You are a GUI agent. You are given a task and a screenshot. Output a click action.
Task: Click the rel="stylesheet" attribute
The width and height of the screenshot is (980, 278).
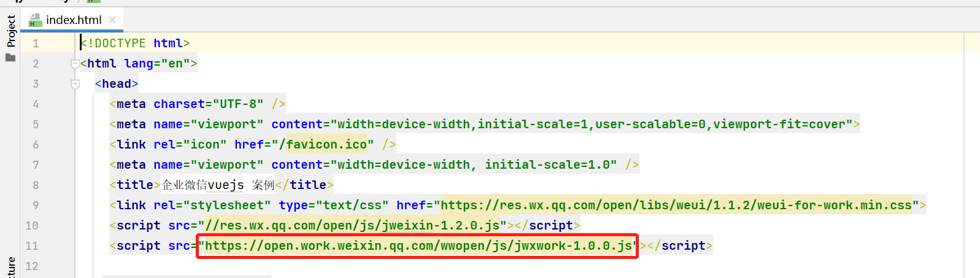click(212, 206)
